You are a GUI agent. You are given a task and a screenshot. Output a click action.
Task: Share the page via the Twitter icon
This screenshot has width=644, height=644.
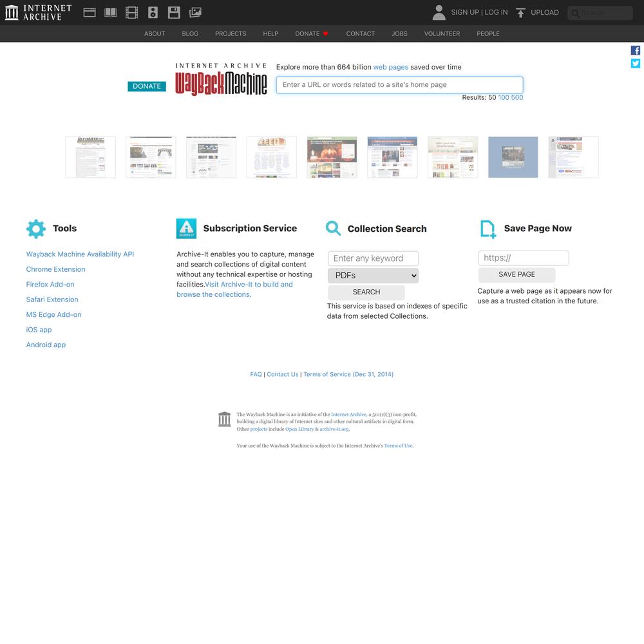click(636, 63)
